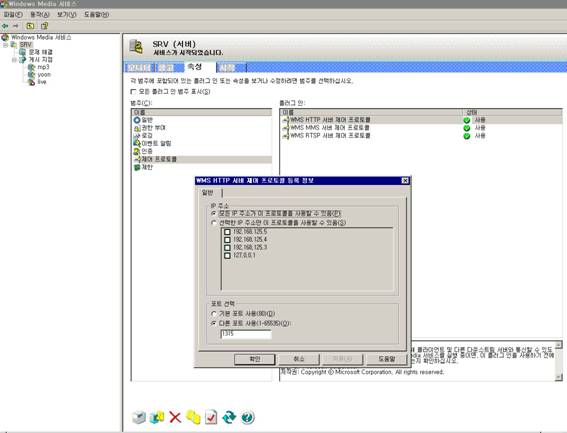Click the 일반 tab in the dialog
This screenshot has height=433, width=567.
pyautogui.click(x=208, y=192)
